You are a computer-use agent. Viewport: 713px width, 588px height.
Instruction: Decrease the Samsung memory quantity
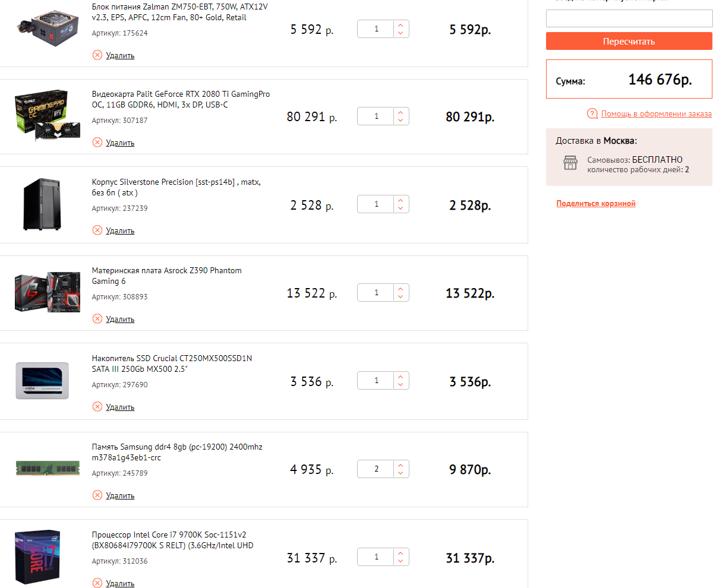tap(400, 473)
